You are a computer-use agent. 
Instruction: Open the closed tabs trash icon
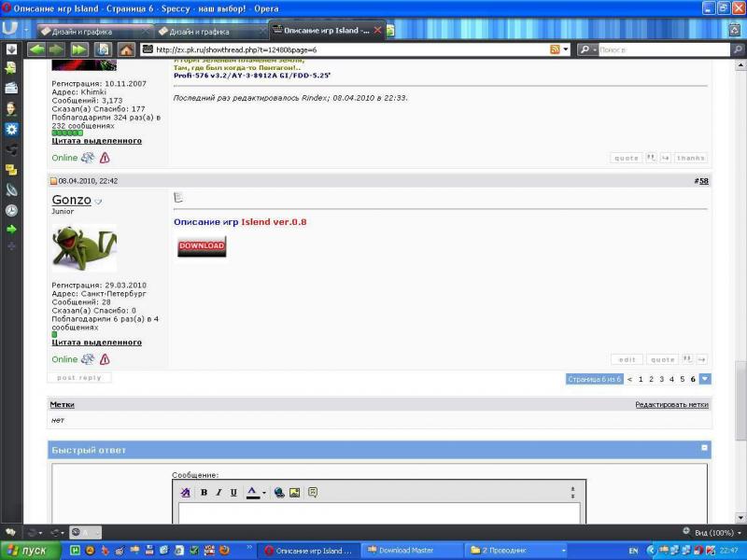734,30
